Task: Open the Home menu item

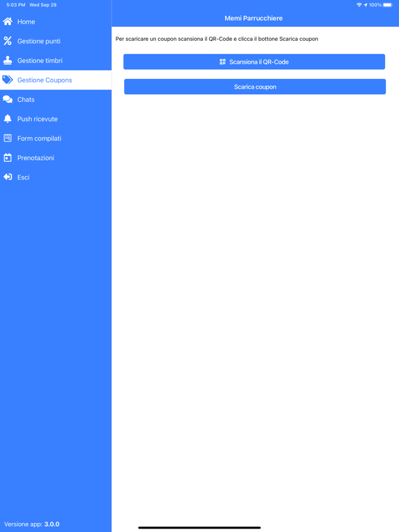Action: tap(55, 21)
